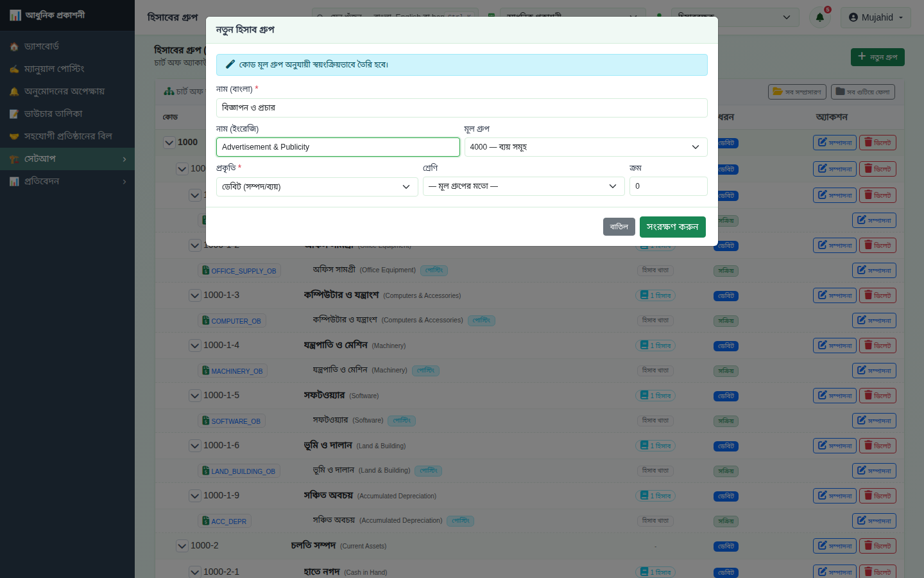Click the LAND_BUILDING_OB account code badge
The height and width of the screenshot is (578, 924).
point(239,471)
